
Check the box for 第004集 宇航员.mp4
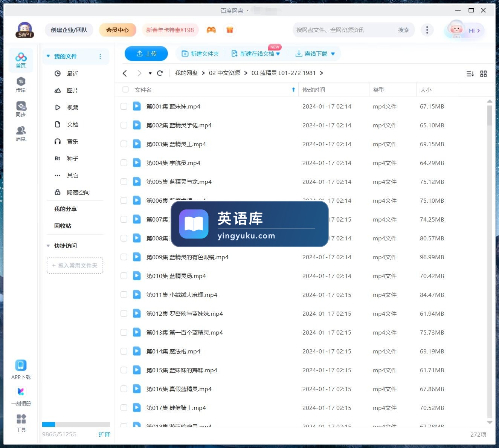pos(124,163)
